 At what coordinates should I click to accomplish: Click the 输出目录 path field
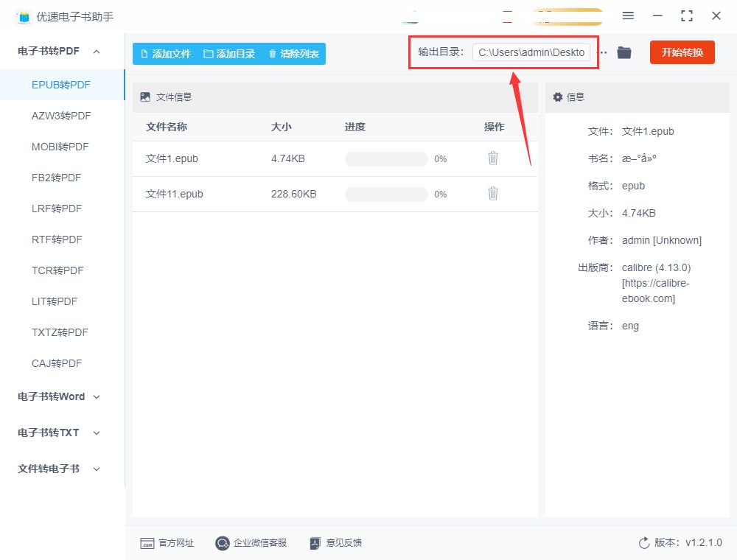click(x=531, y=52)
